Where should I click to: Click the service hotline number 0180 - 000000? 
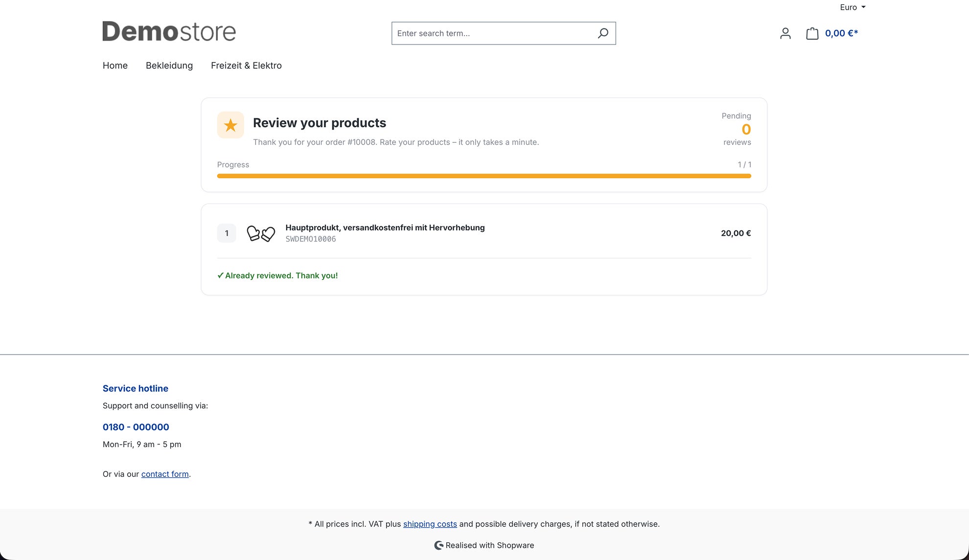(x=136, y=427)
